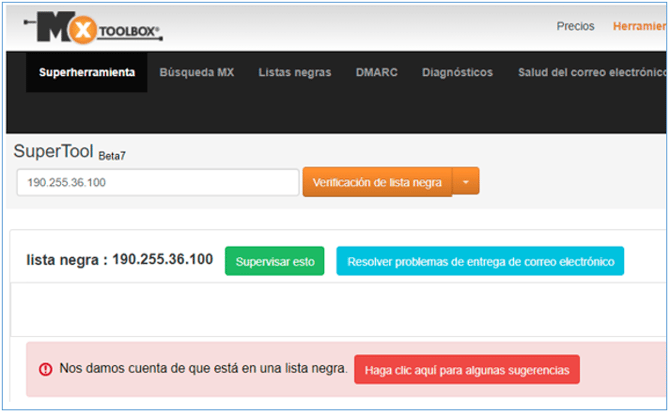Go to the DMARC tab

tap(376, 72)
